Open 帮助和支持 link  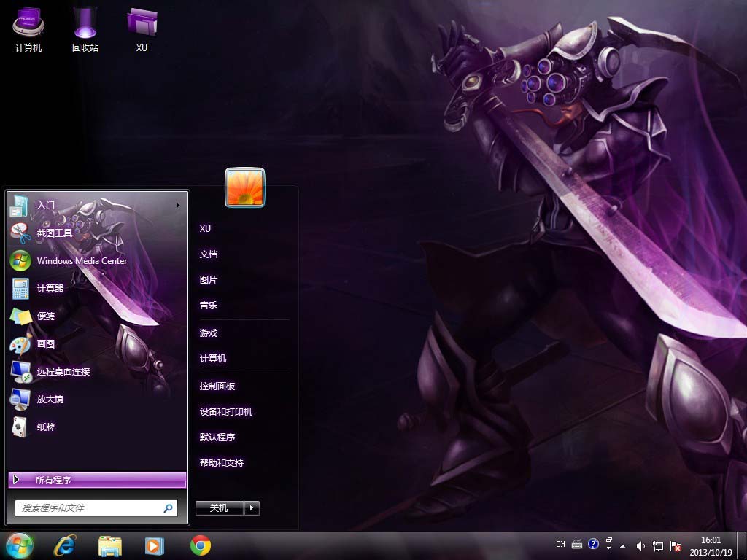point(222,463)
